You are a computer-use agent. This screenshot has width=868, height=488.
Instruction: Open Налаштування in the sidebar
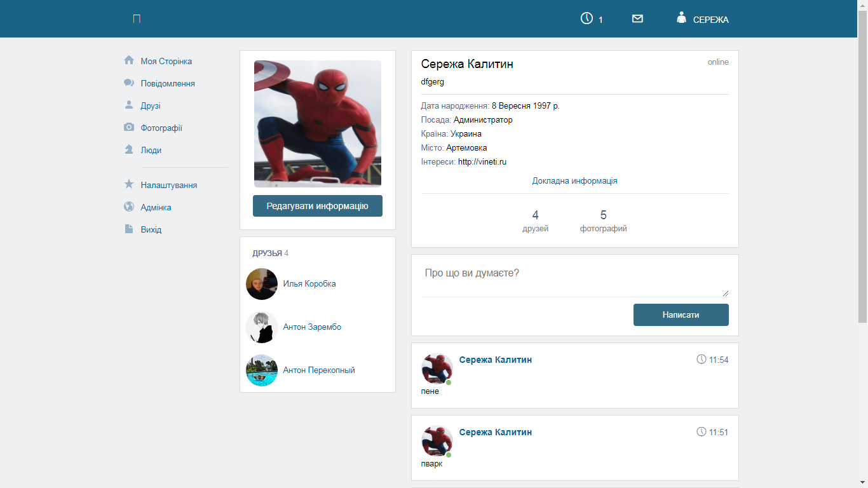tap(169, 185)
